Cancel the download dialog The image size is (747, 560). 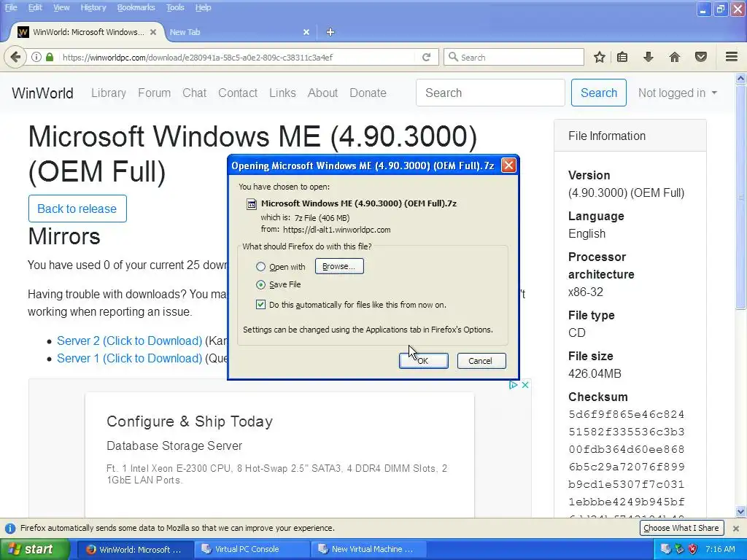point(481,361)
